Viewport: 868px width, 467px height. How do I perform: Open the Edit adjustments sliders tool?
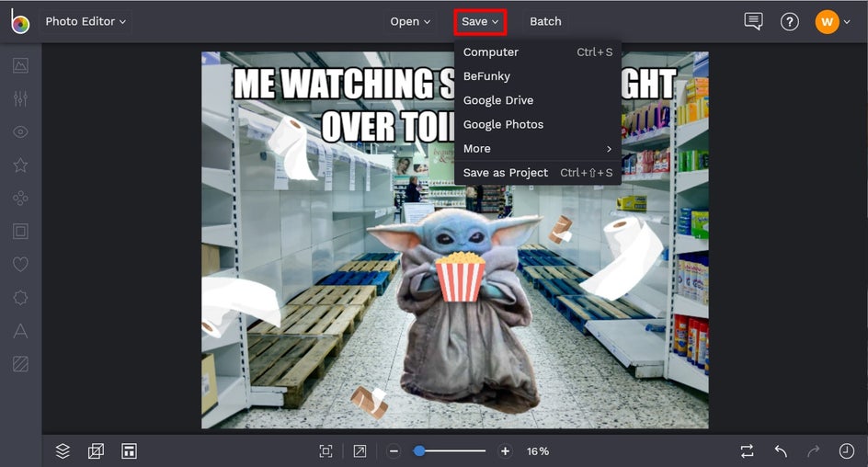click(20, 99)
